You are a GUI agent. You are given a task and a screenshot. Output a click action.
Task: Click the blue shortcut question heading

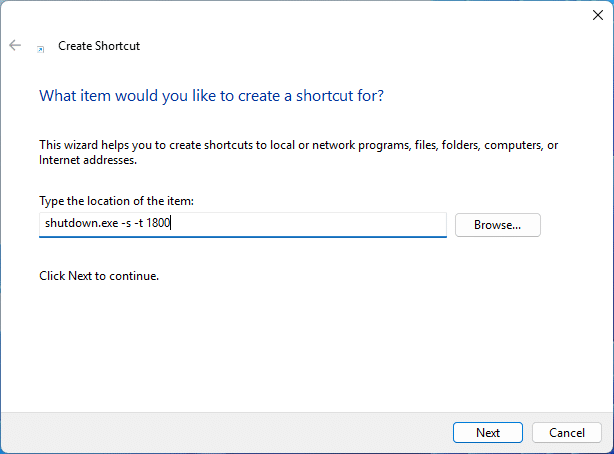211,96
